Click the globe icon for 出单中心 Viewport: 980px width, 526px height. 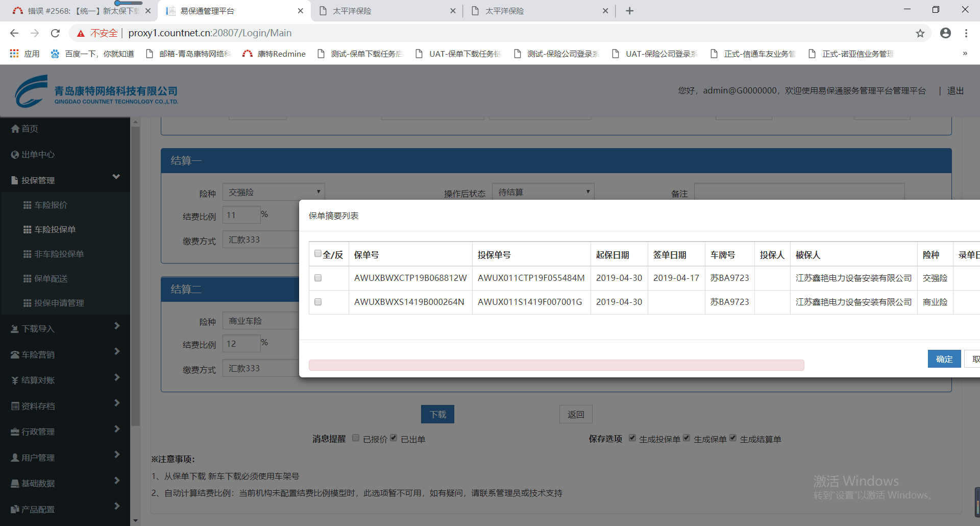click(x=15, y=155)
